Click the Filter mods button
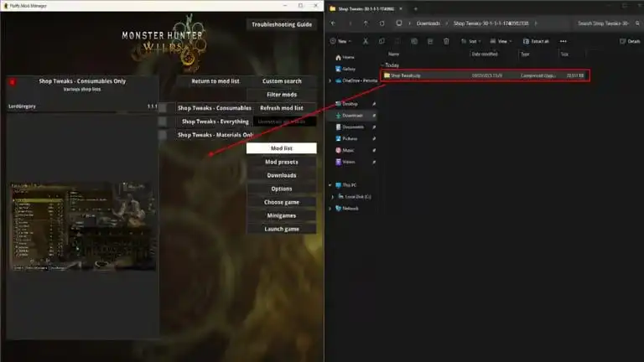This screenshot has width=644, height=362. point(282,95)
